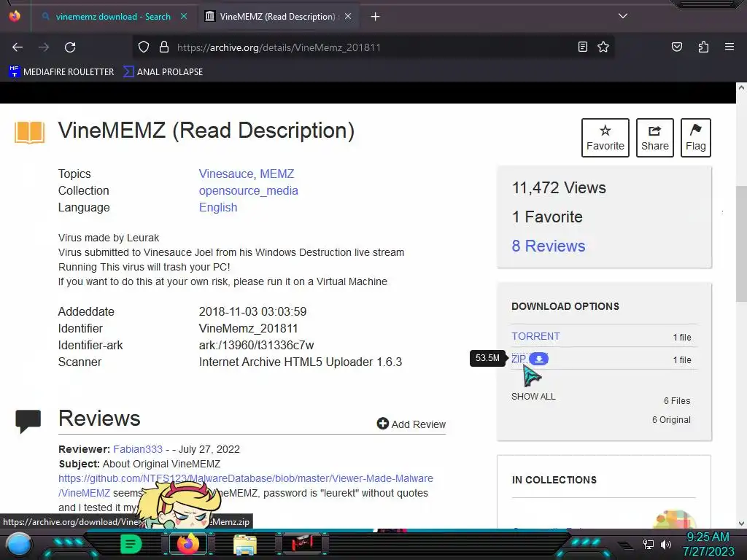The width and height of the screenshot is (747, 560).
Task: Open File Explorer from the taskbar
Action: point(245,545)
